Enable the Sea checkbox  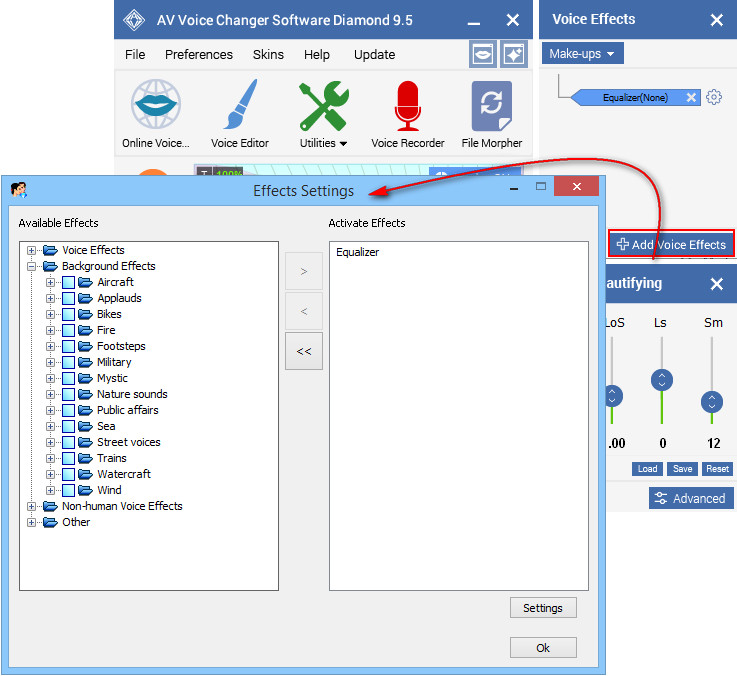pyautogui.click(x=69, y=426)
